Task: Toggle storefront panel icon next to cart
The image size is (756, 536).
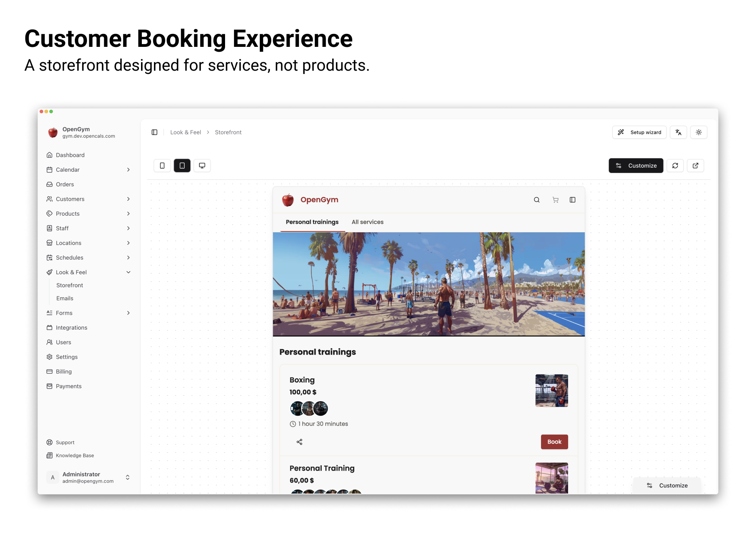Action: click(573, 200)
